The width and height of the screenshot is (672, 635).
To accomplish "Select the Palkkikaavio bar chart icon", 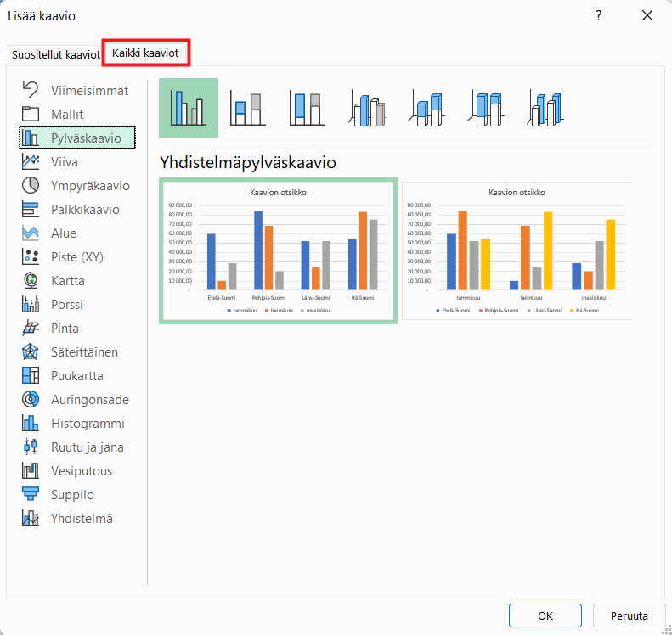I will 31,210.
